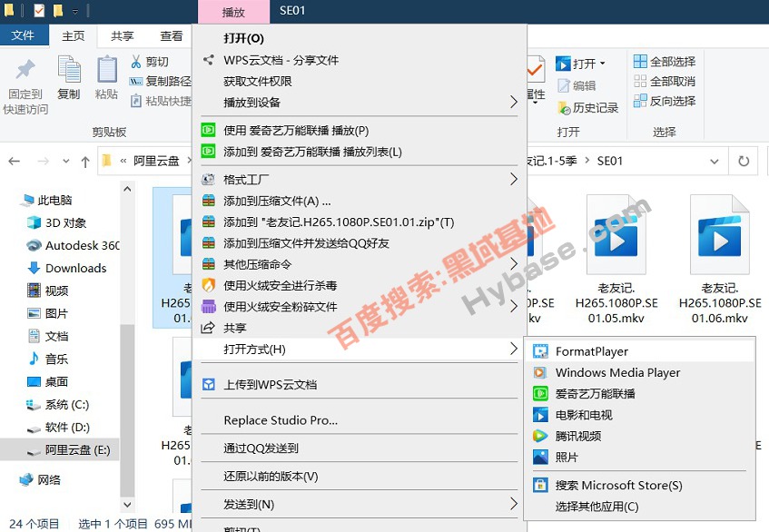769x532 pixels.
Task: Choose Windows Media Player to open
Action: point(639,372)
